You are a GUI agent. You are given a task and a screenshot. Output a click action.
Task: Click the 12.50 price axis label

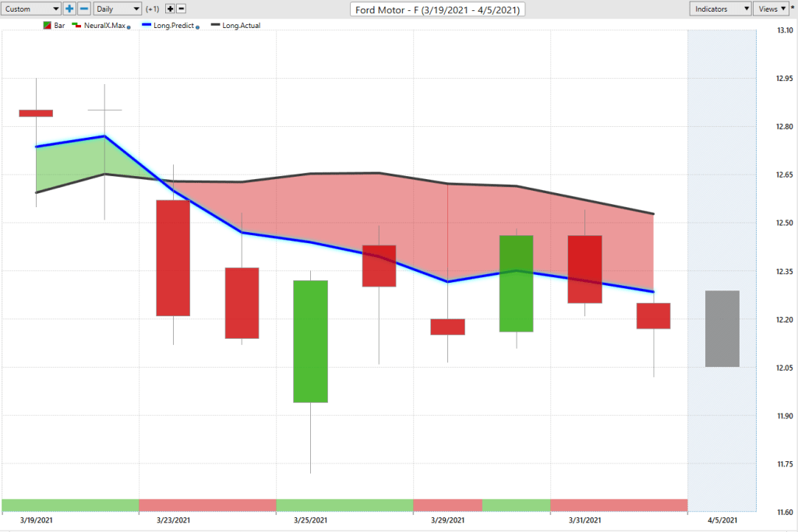click(785, 223)
